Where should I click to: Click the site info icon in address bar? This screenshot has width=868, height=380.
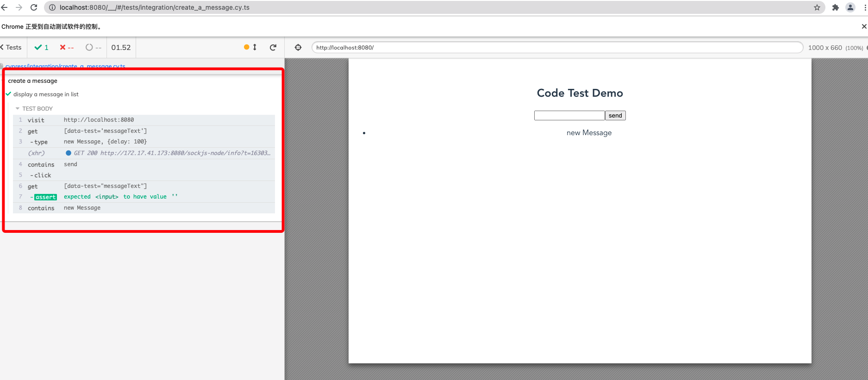(52, 7)
